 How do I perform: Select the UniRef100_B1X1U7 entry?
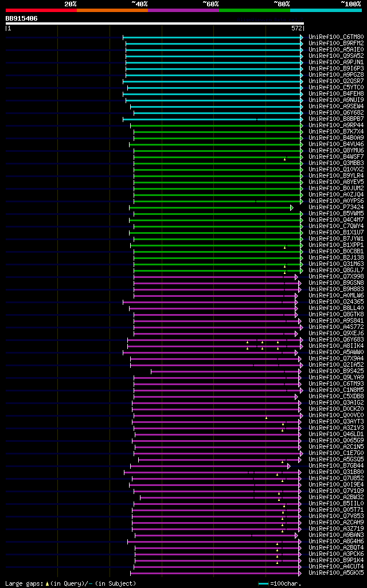336,233
